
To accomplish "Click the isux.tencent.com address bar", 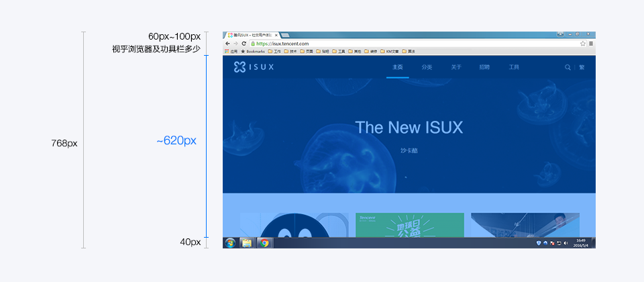I will tap(414, 44).
